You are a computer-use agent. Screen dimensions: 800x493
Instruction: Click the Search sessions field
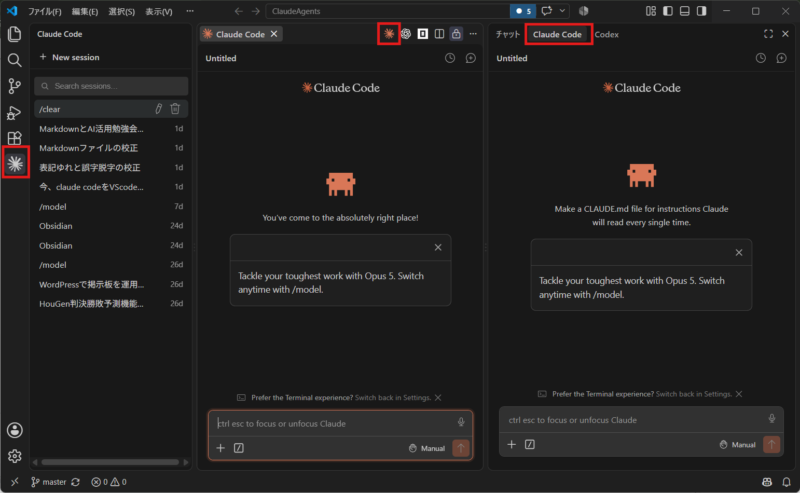[111, 86]
